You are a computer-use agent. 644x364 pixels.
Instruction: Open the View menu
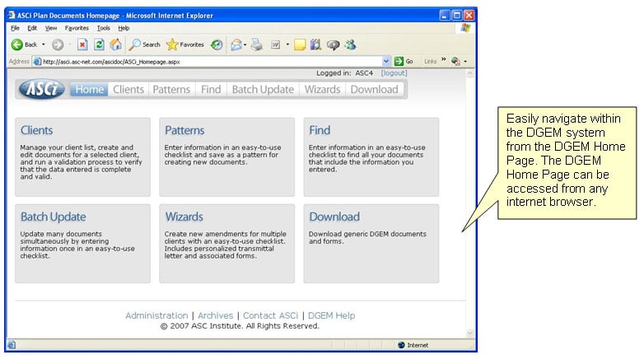51,28
